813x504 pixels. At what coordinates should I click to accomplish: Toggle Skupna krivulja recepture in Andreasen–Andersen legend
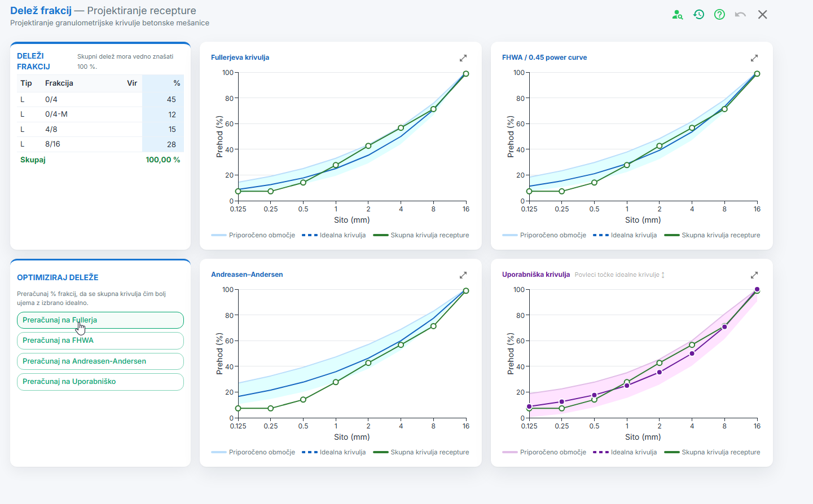click(x=421, y=452)
